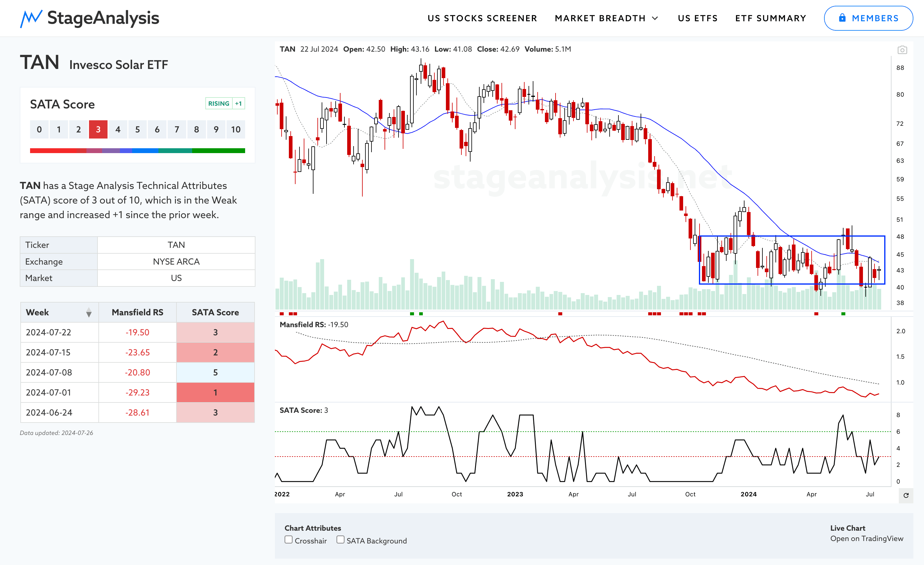Expand the Market Breadth dropdown chevron
Screen dimensions: 924x565
tap(655, 18)
